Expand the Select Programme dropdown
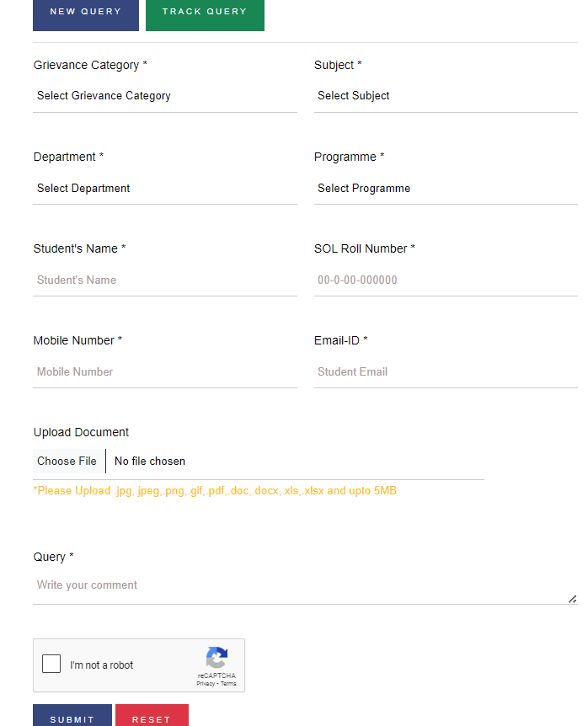The width and height of the screenshot is (588, 726). click(x=446, y=189)
